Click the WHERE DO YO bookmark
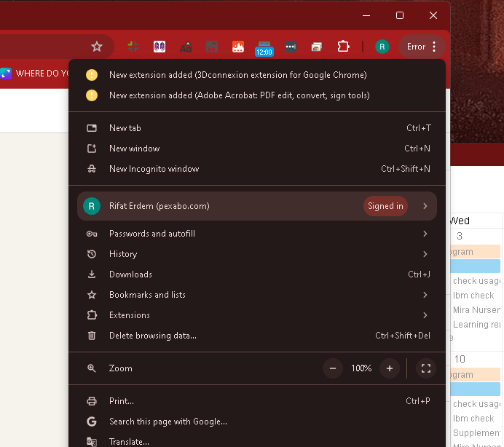 [x=35, y=74]
